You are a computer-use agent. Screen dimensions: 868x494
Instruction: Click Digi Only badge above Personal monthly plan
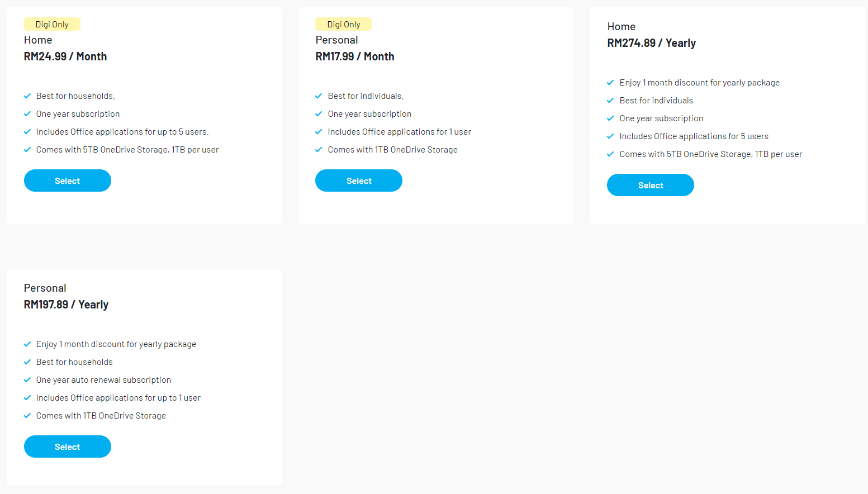coord(343,24)
